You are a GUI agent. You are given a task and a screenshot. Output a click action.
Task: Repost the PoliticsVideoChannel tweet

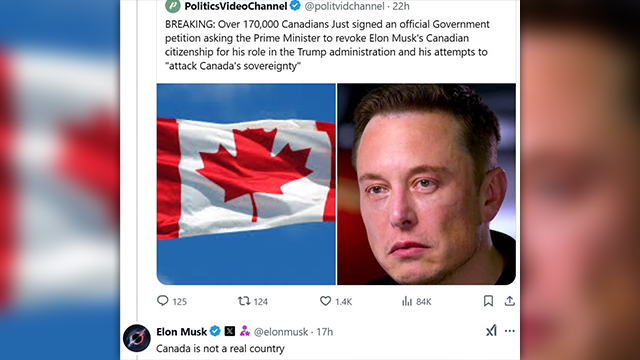coord(244,301)
